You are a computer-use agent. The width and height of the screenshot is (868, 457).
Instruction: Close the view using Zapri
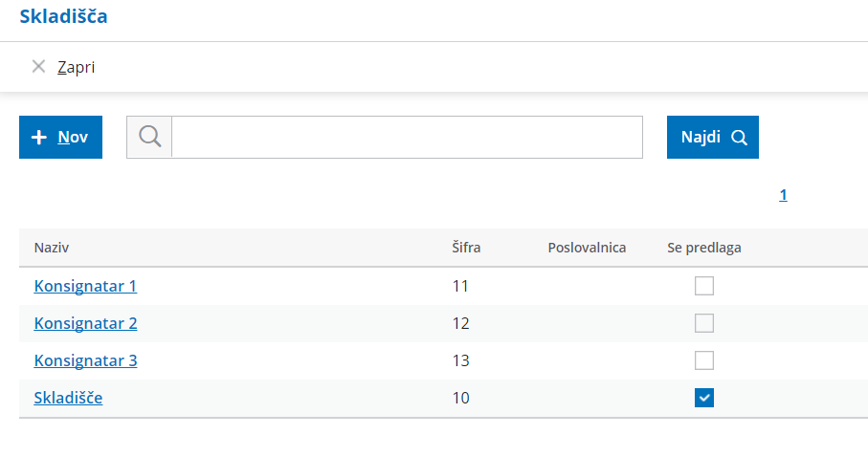click(76, 67)
